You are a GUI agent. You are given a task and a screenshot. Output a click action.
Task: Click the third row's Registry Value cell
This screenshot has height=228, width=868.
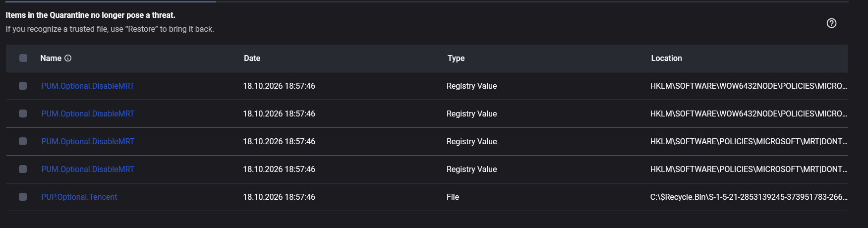click(471, 141)
